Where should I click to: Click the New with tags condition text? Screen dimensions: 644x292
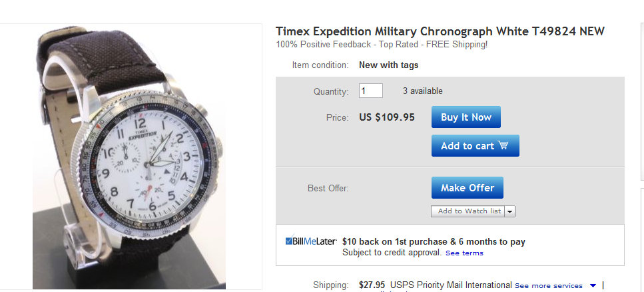388,65
